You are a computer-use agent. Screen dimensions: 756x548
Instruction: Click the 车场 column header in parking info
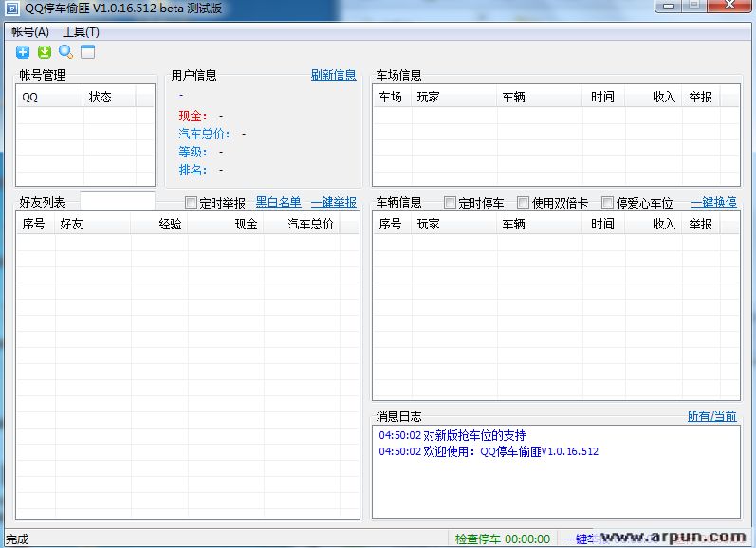tap(393, 97)
